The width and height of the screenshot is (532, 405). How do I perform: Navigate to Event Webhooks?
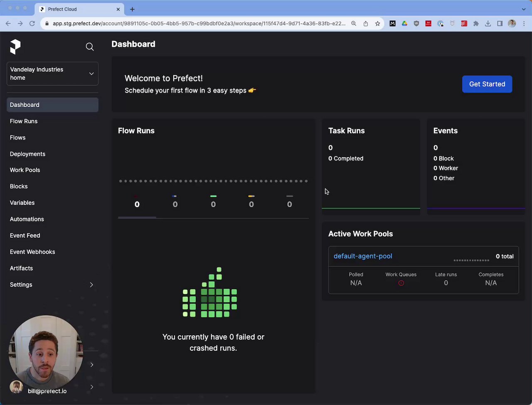tap(32, 252)
